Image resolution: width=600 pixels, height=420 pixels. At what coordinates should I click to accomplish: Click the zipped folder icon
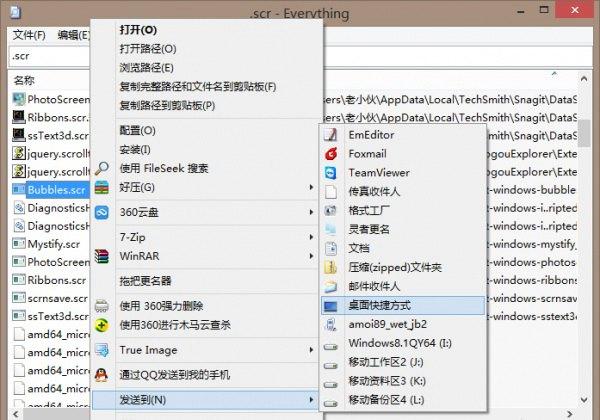click(x=331, y=267)
